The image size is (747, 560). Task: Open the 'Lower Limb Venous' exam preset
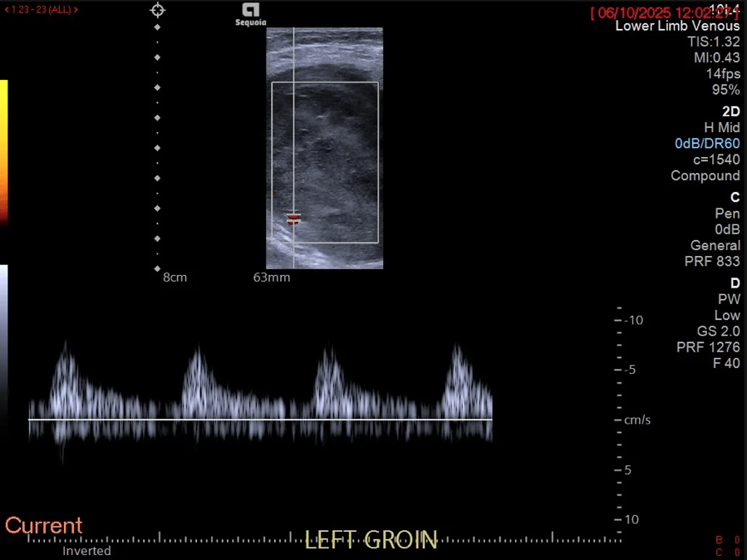click(676, 26)
